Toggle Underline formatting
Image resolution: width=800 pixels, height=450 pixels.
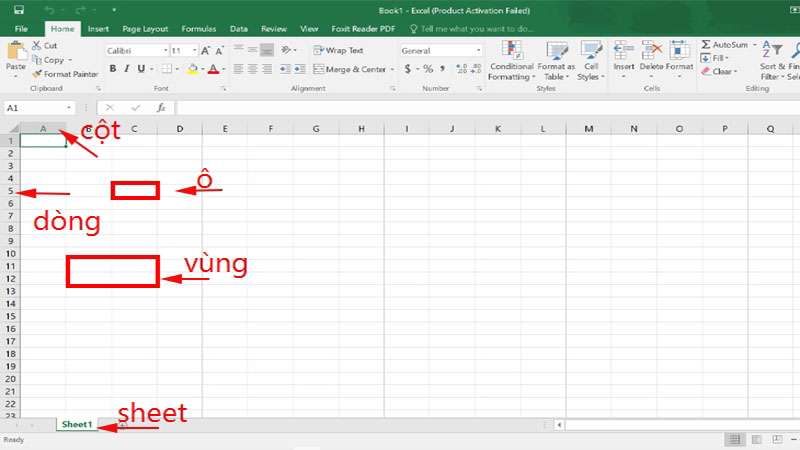pyautogui.click(x=141, y=69)
